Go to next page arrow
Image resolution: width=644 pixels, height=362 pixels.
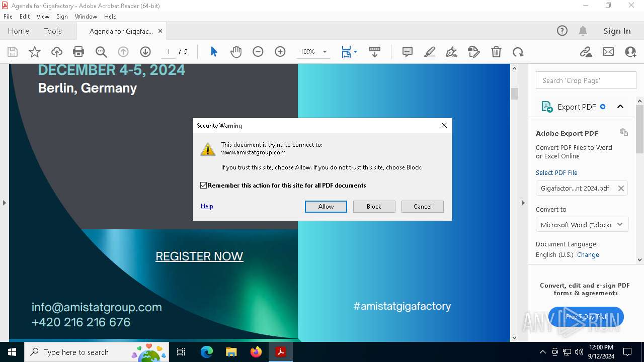[x=145, y=52]
